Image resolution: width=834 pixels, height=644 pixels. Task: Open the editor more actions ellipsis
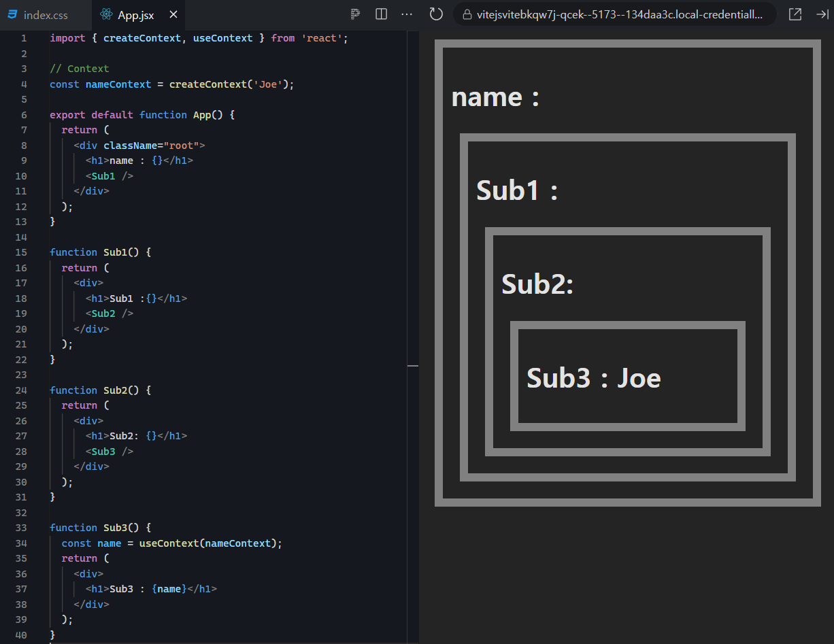407,14
